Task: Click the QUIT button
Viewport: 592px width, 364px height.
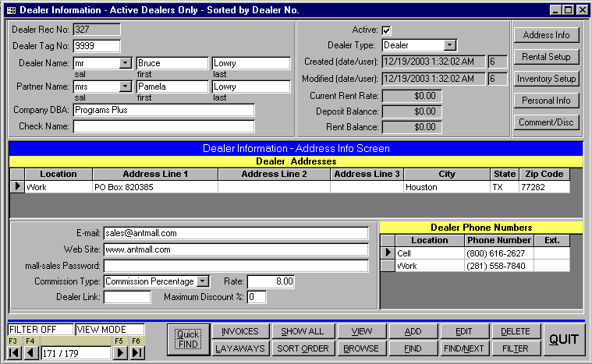Action: pyautogui.click(x=562, y=340)
